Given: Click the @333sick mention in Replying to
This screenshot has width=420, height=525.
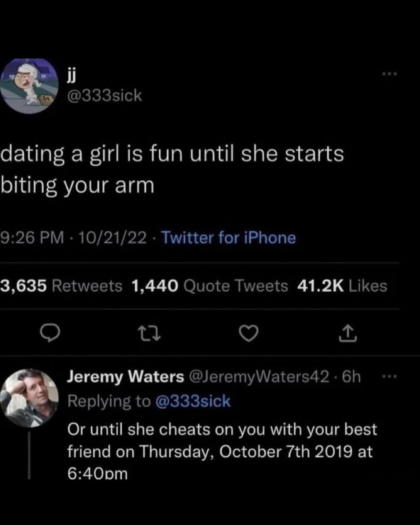Looking at the screenshot, I should tap(193, 401).
